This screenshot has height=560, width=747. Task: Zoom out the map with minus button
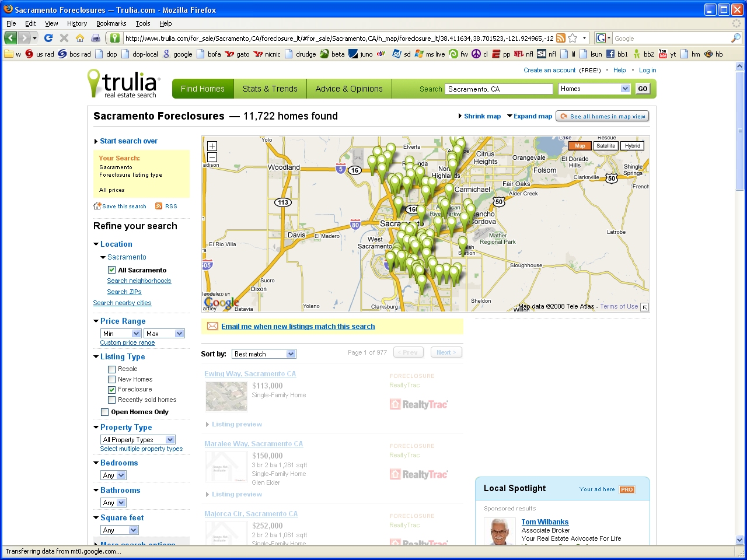click(x=212, y=157)
